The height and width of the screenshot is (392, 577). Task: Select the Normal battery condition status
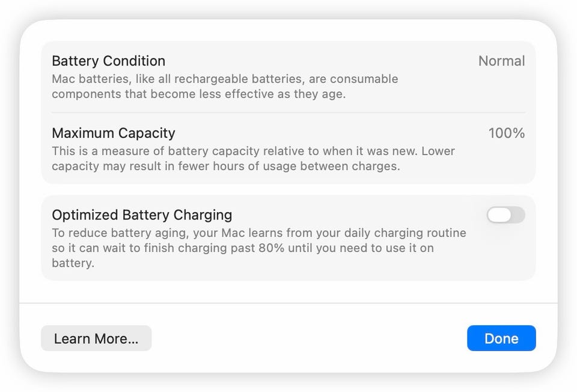(x=501, y=61)
